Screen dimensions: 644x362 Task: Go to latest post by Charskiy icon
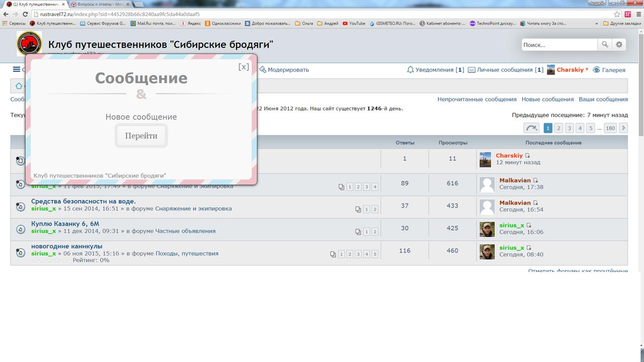pos(527,156)
